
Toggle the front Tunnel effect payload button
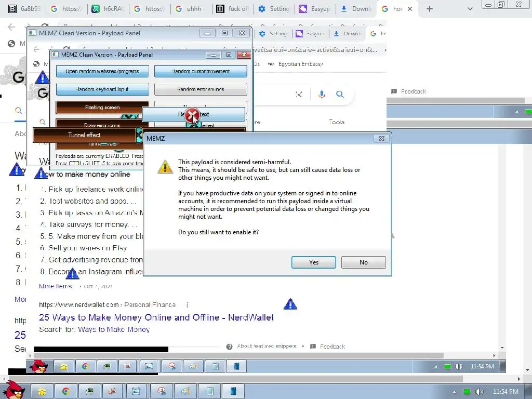(x=84, y=135)
